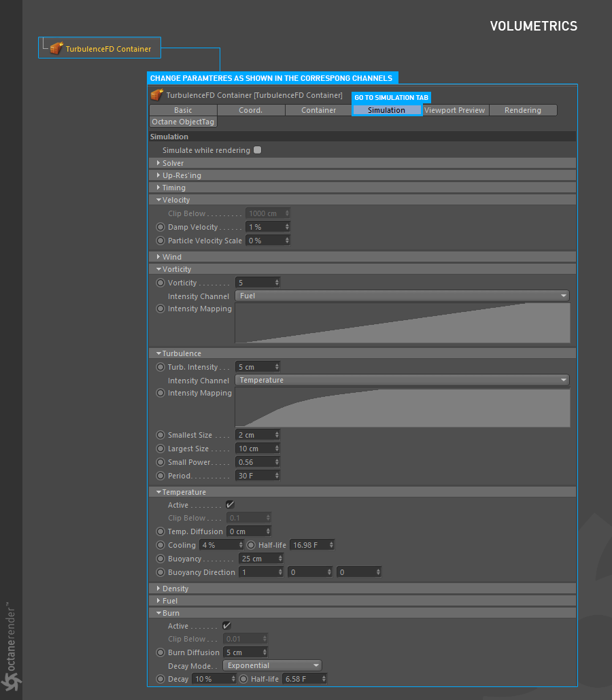
Task: Open the Octane ObjectTag tab
Action: (183, 122)
